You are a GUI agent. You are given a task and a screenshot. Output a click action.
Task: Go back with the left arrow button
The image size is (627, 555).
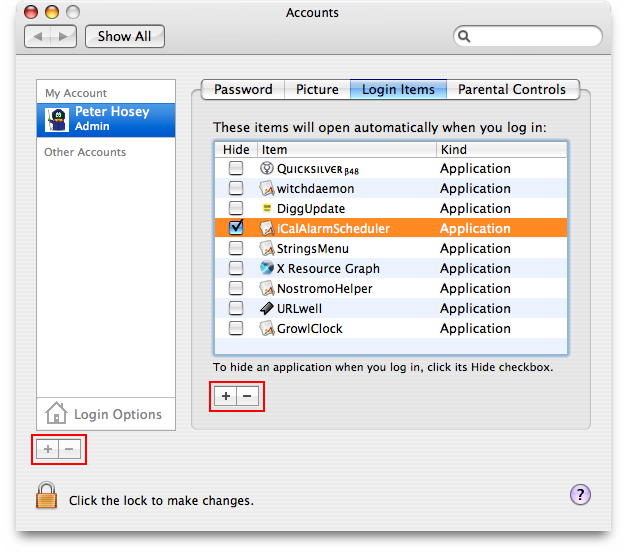[38, 36]
